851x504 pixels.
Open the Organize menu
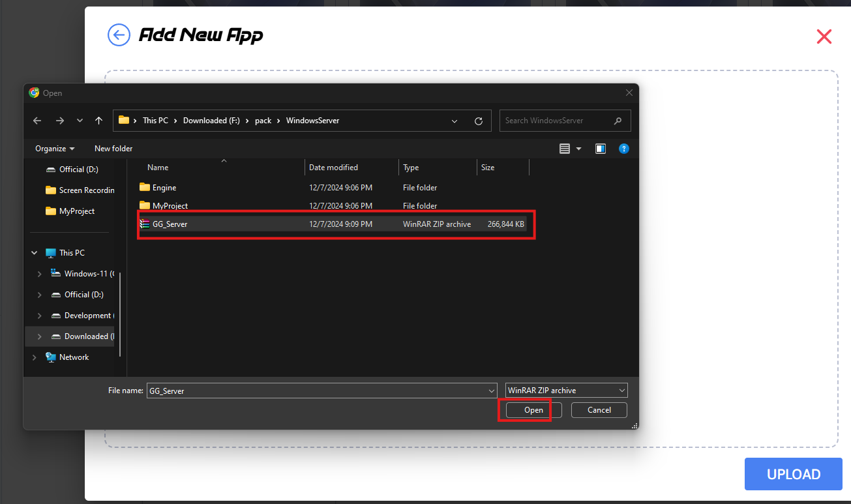coord(55,149)
